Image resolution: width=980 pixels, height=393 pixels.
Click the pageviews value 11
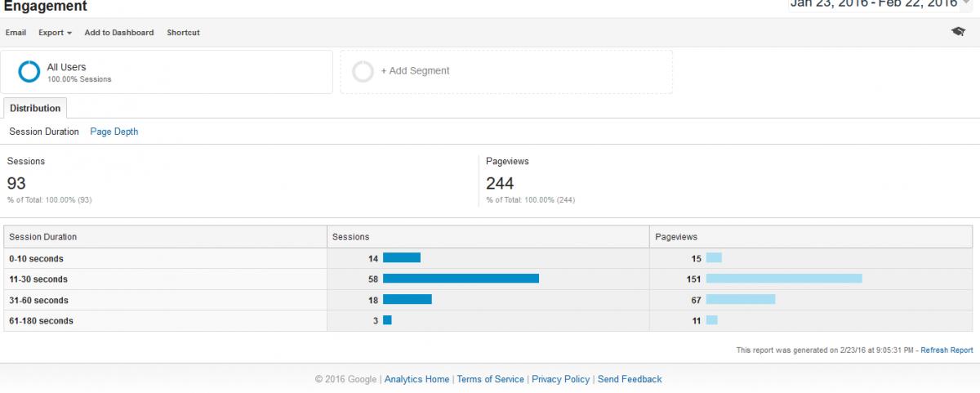click(697, 321)
